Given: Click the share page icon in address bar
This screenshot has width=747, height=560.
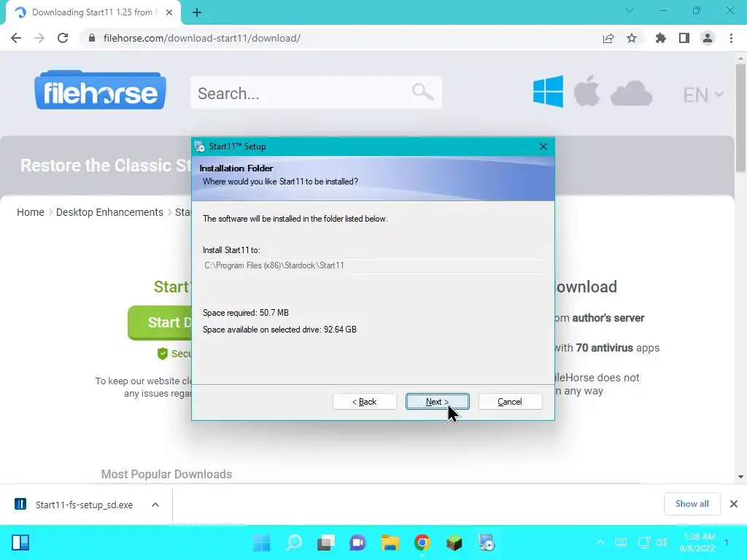Looking at the screenshot, I should (608, 38).
